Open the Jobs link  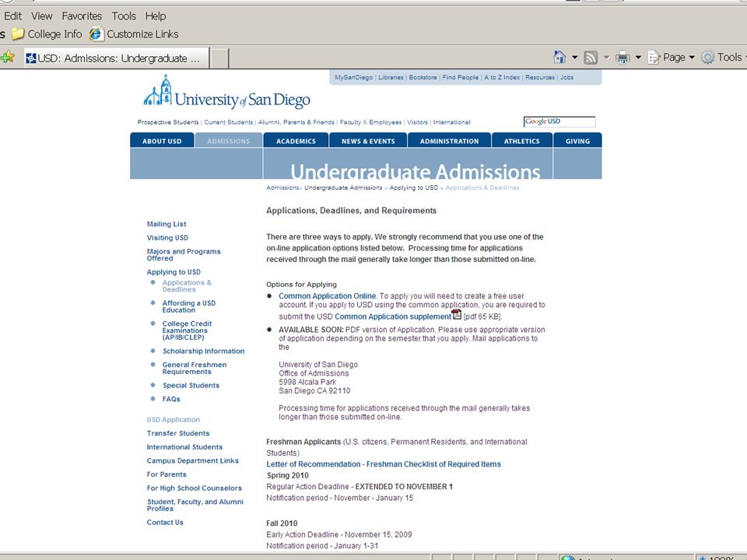pyautogui.click(x=567, y=77)
